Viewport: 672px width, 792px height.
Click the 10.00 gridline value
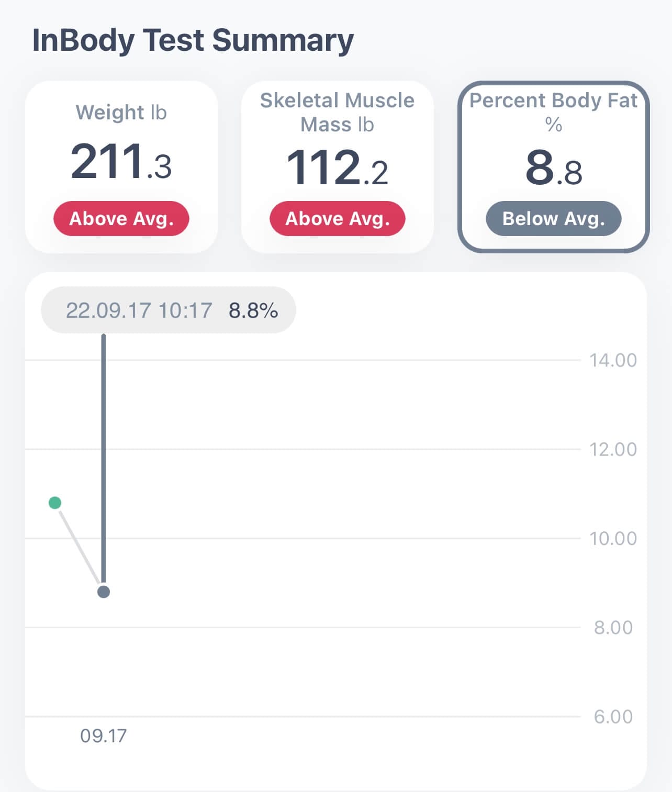[614, 538]
